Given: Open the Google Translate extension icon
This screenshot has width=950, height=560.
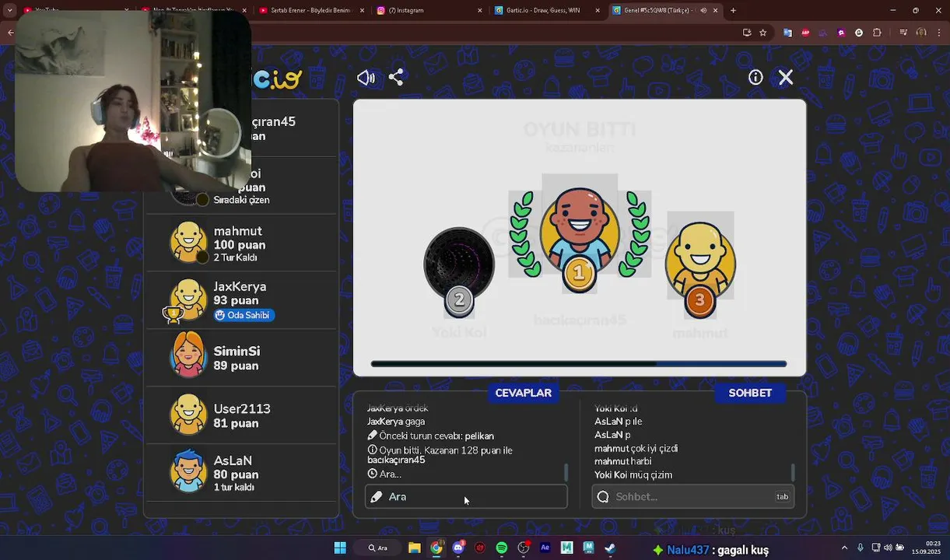Looking at the screenshot, I should [x=787, y=33].
